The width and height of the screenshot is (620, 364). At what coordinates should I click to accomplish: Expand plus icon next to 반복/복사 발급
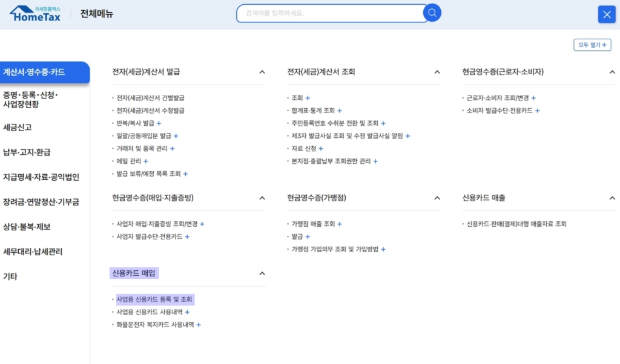159,123
